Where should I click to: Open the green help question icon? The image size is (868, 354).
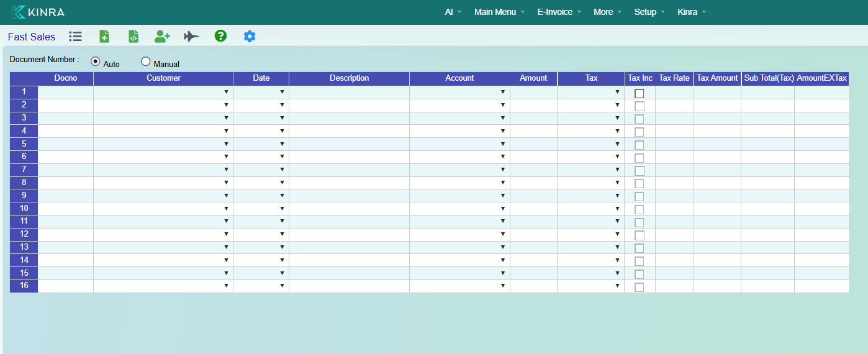point(220,36)
